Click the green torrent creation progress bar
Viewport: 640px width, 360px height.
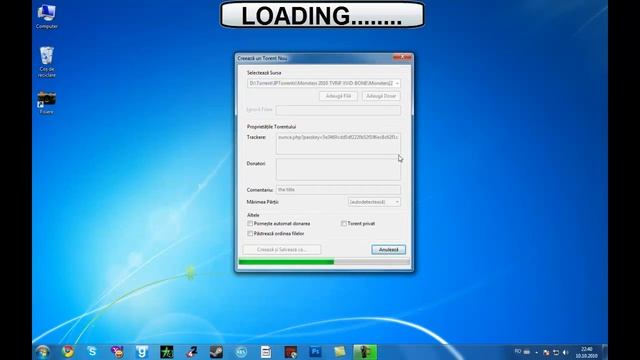(x=324, y=262)
